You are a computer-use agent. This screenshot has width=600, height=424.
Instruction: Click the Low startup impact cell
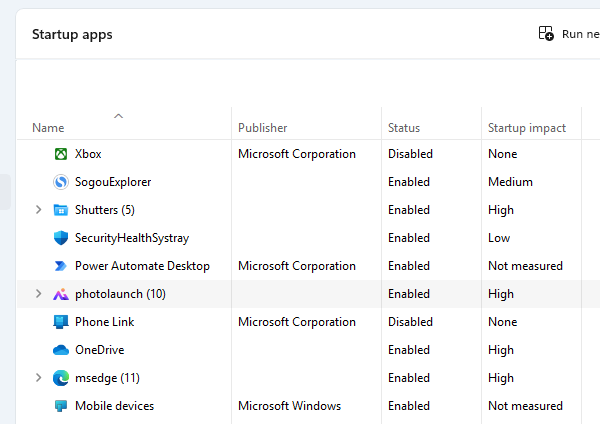tap(499, 238)
